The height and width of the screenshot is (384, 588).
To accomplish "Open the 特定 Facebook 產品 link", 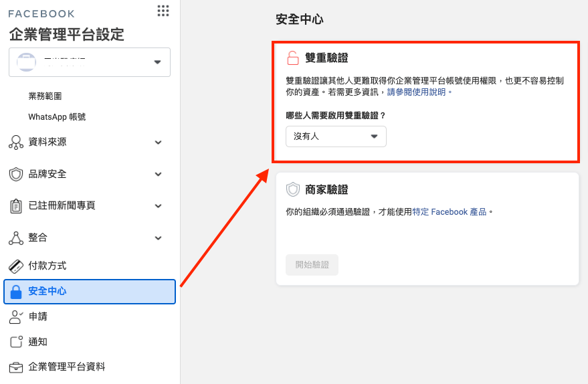I will pyautogui.click(x=450, y=212).
